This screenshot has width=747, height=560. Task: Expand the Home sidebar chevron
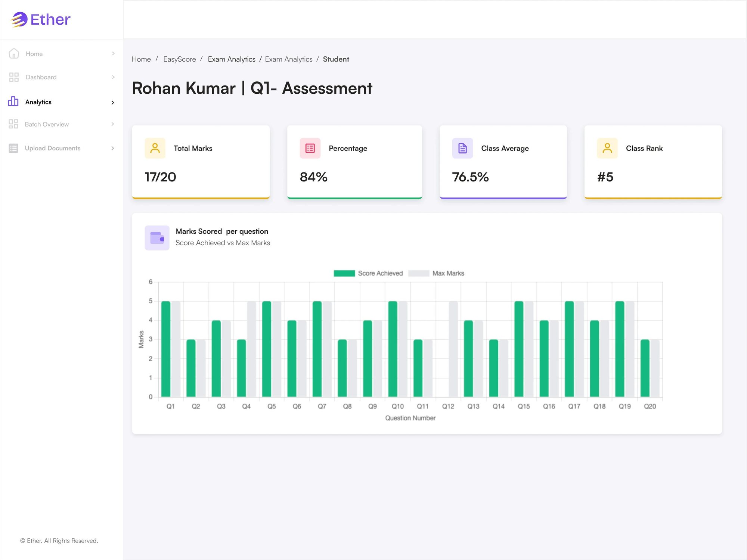coord(113,54)
